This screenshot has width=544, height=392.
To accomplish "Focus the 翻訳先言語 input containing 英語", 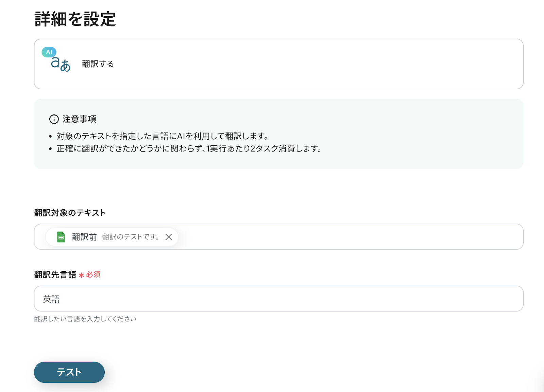I will [278, 299].
